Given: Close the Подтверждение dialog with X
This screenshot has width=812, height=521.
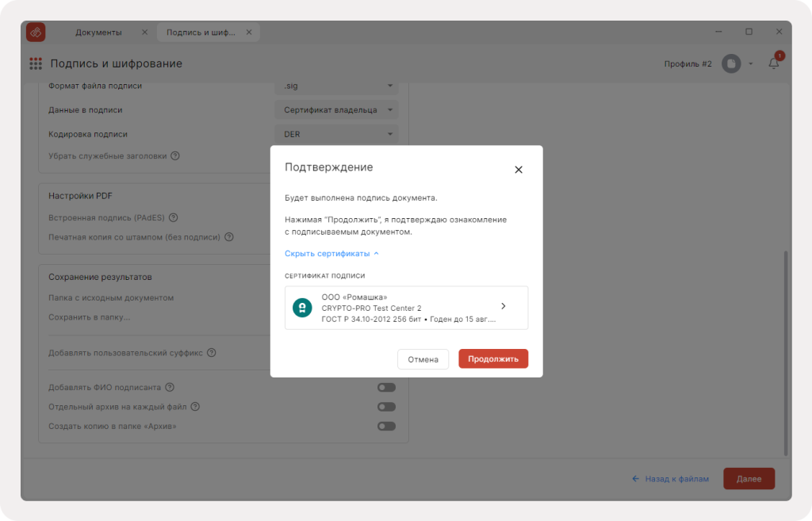Looking at the screenshot, I should 519,170.
